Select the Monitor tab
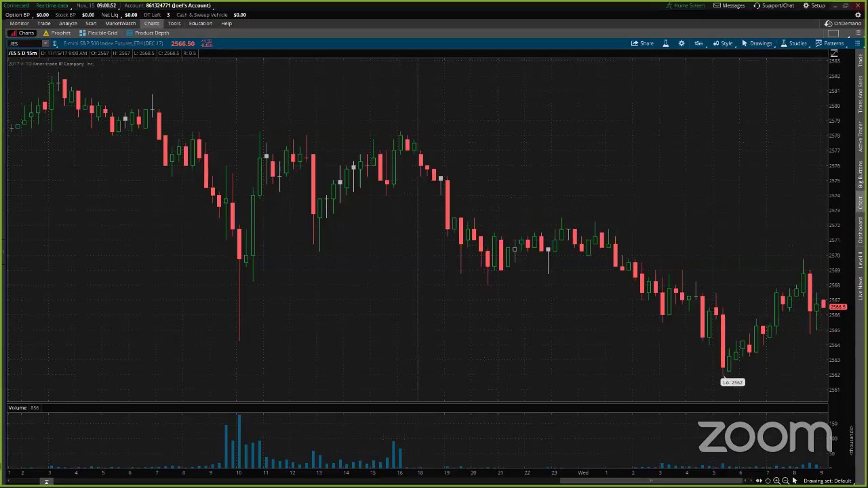868x488 pixels. click(x=19, y=23)
